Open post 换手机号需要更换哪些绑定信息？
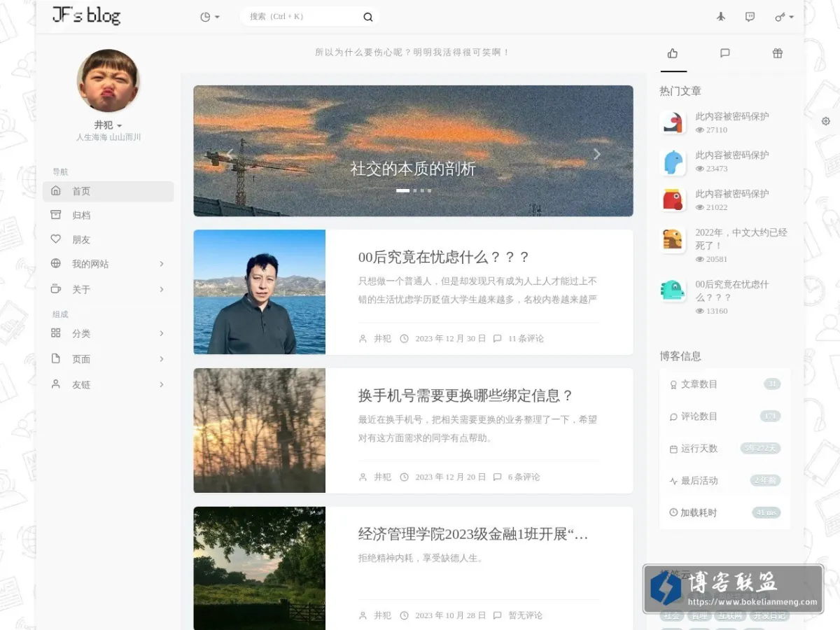This screenshot has height=630, width=840. (465, 395)
